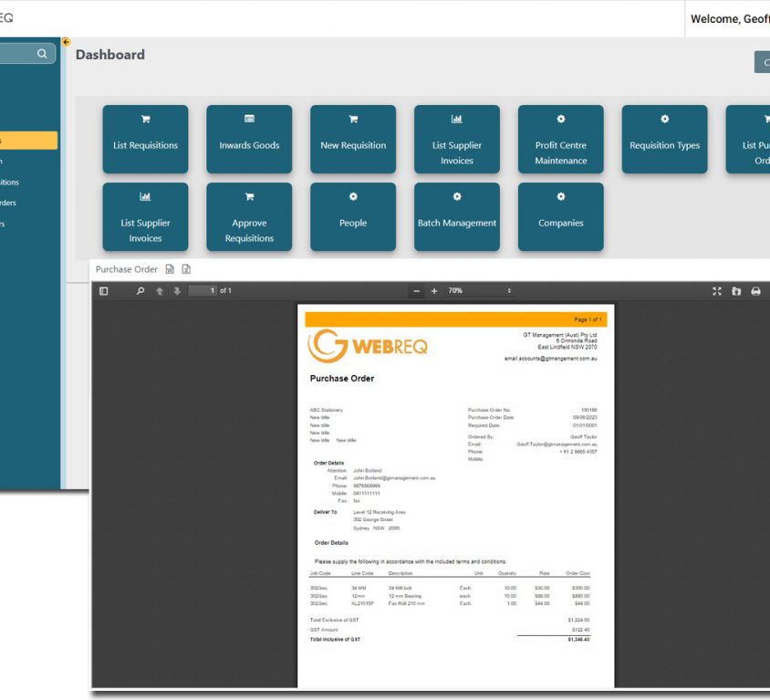Click the gear icon on People tile
This screenshot has width=770, height=700.
[353, 196]
